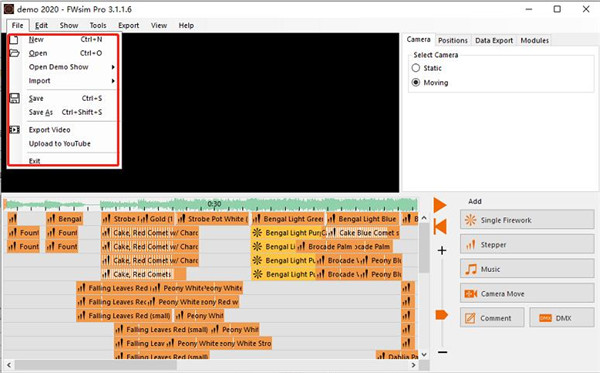This screenshot has width=600, height=373.
Task: Click the orange rewind-to-start button
Action: tap(440, 227)
